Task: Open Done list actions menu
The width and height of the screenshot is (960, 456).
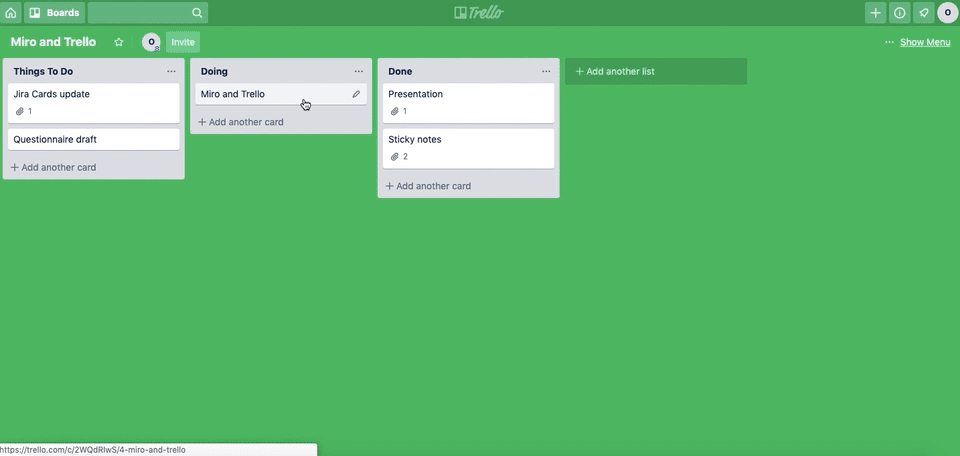Action: (x=546, y=72)
